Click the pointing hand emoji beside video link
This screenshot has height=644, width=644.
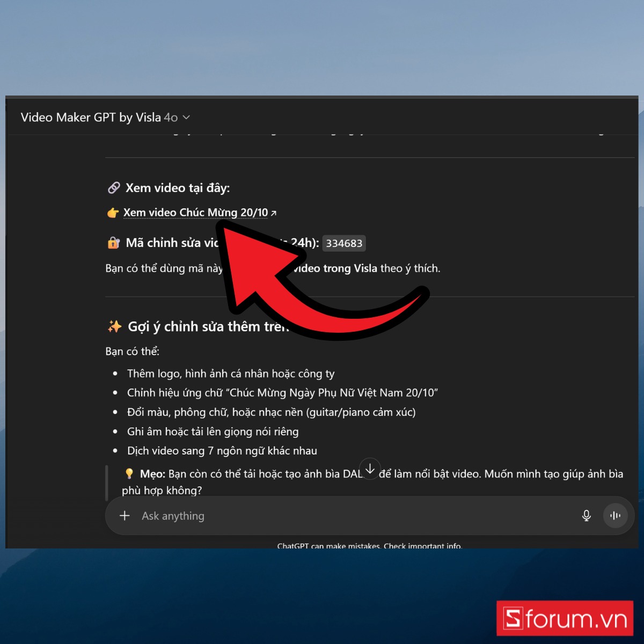click(x=113, y=213)
